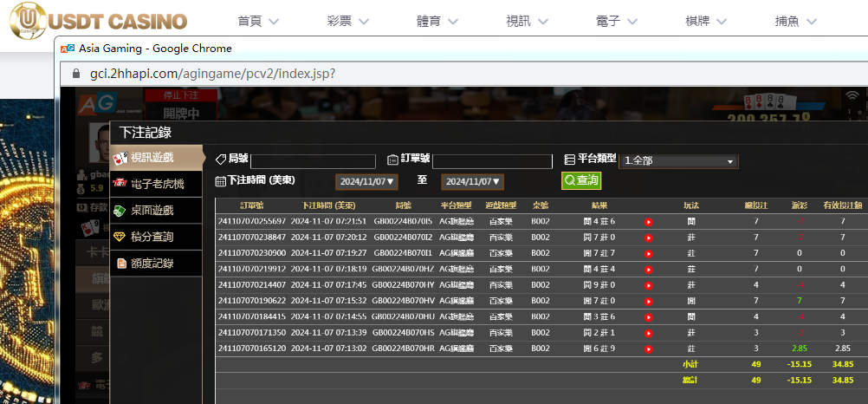Open the 電子 menu in top navigation
Image resolution: width=868 pixels, height=404 pixels.
617,21
